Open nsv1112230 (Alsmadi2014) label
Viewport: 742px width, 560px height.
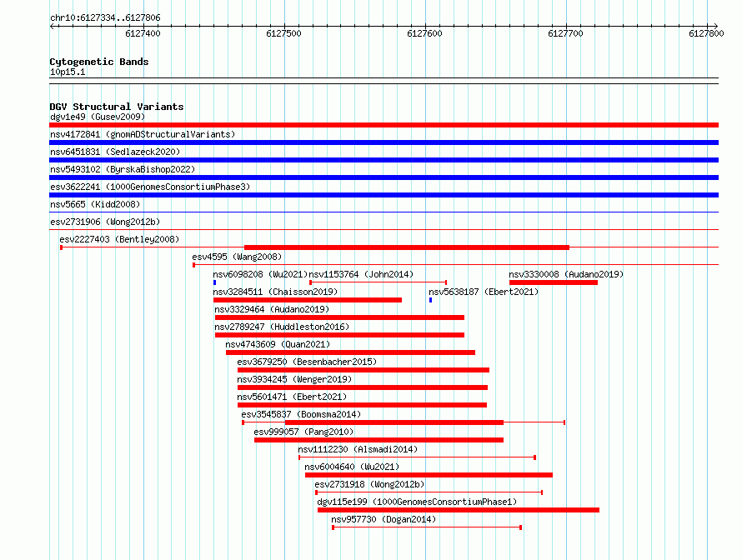358,449
